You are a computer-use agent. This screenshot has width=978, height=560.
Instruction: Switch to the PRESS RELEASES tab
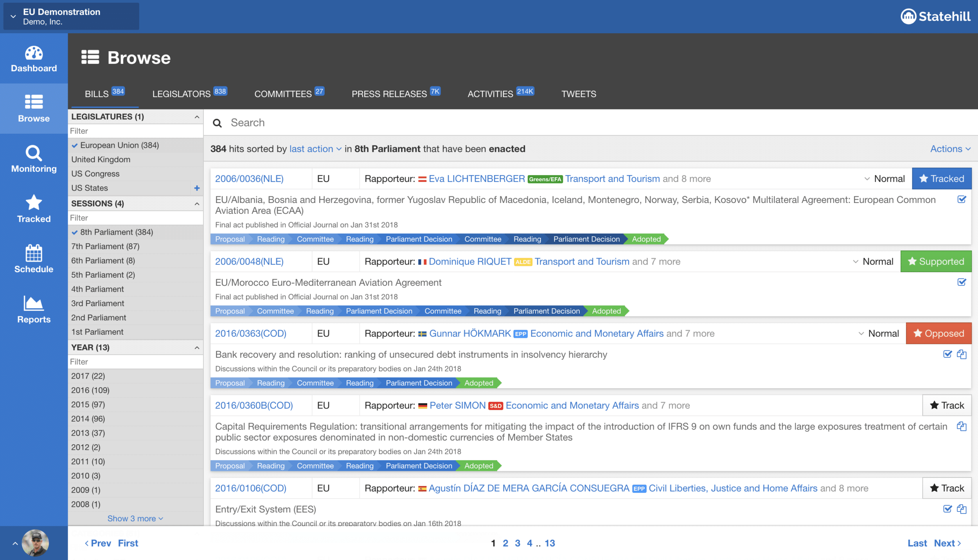396,94
